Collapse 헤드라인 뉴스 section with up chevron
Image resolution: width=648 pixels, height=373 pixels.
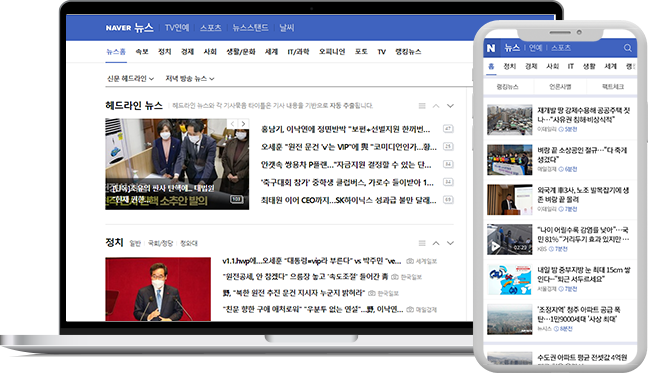tap(436, 106)
